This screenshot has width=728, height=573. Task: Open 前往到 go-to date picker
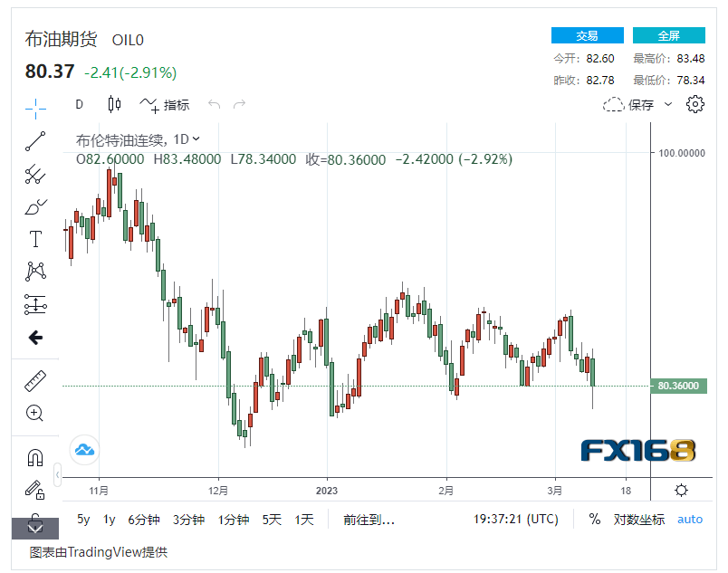pyautogui.click(x=369, y=520)
